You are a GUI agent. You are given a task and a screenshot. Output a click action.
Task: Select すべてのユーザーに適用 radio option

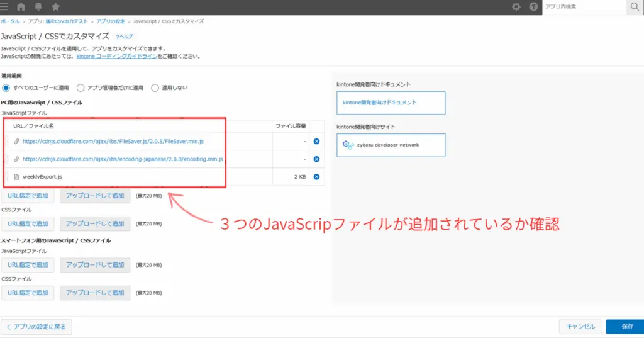6,87
